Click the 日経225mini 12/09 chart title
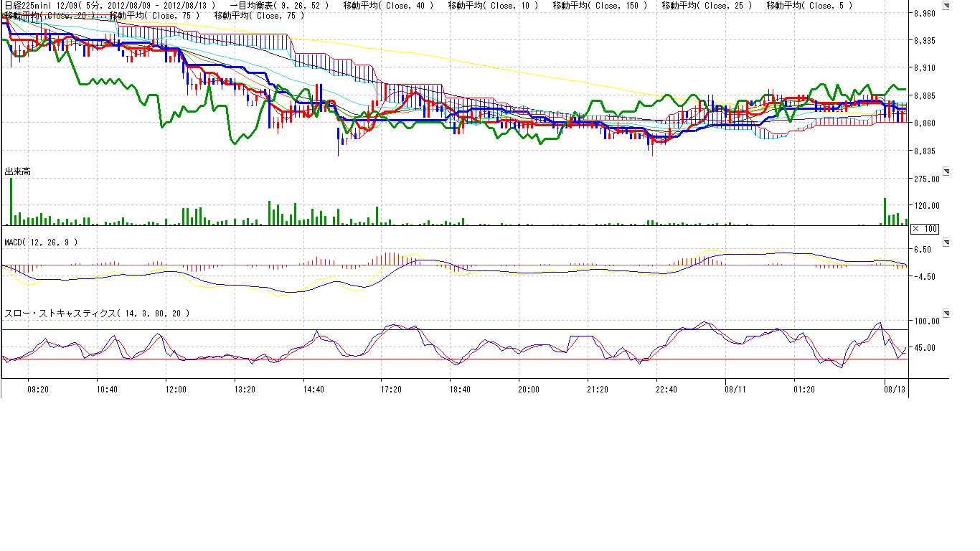 42,5
